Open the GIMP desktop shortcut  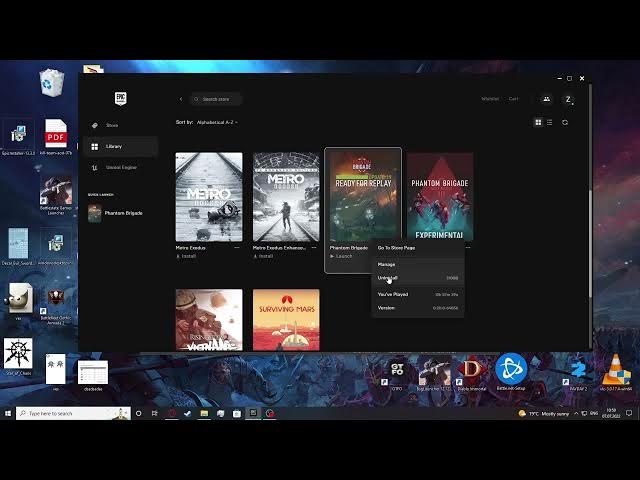click(x=18, y=301)
